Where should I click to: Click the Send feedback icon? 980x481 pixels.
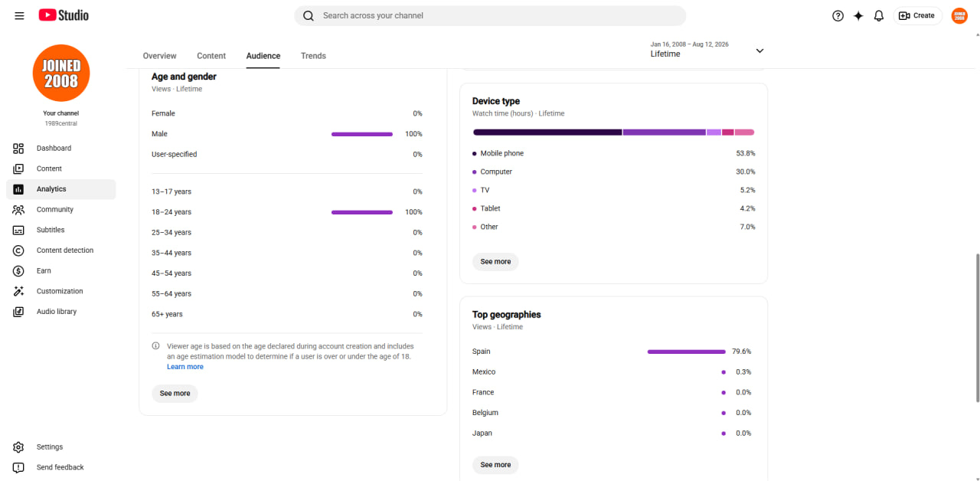[x=18, y=467]
